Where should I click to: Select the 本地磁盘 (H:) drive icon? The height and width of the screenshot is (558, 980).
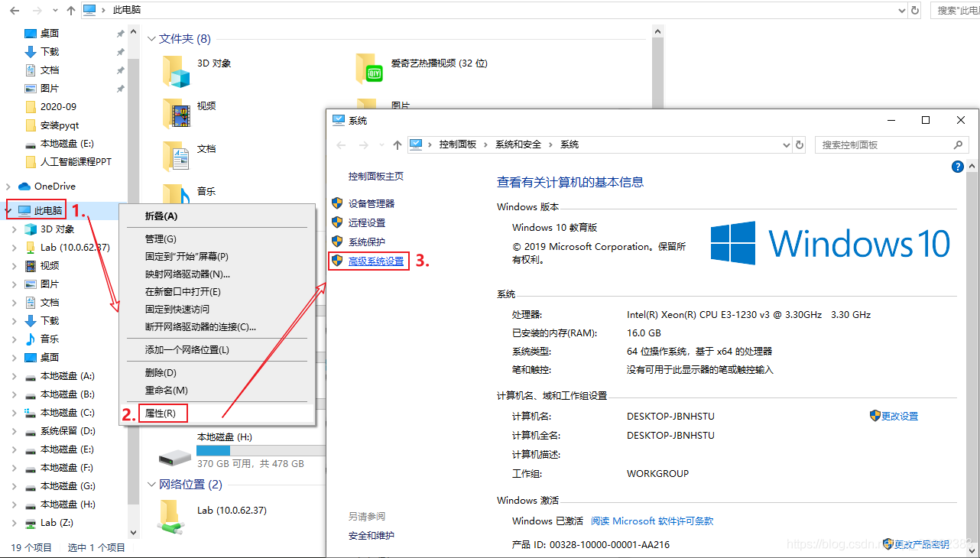point(175,457)
